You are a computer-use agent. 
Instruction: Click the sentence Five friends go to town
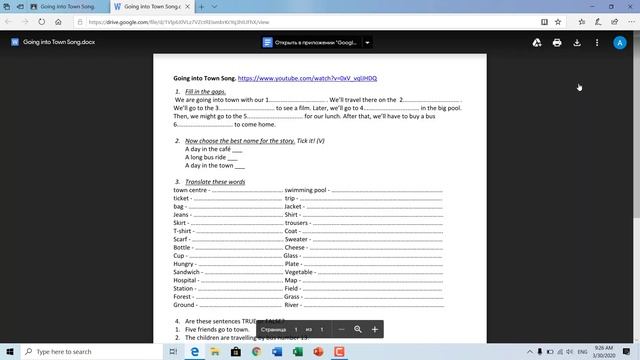click(217, 329)
